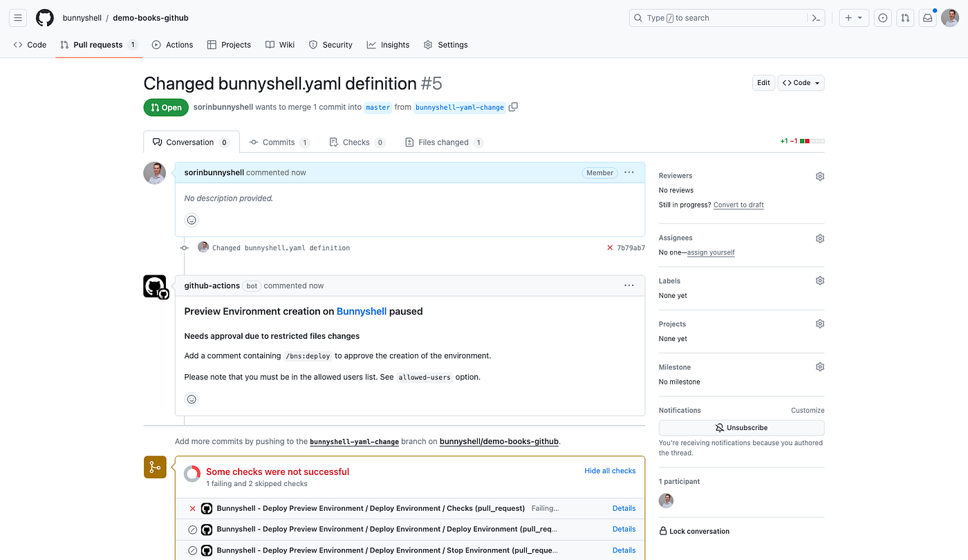Viewport: 968px width, 560px height.
Task: Switch to the Files changed tab
Action: pos(444,142)
